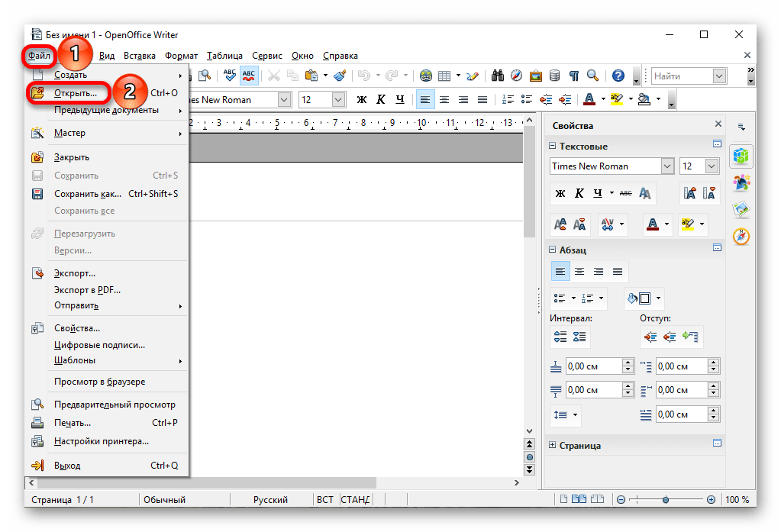Click Печать... in the File menu
781x532 pixels.
[73, 423]
